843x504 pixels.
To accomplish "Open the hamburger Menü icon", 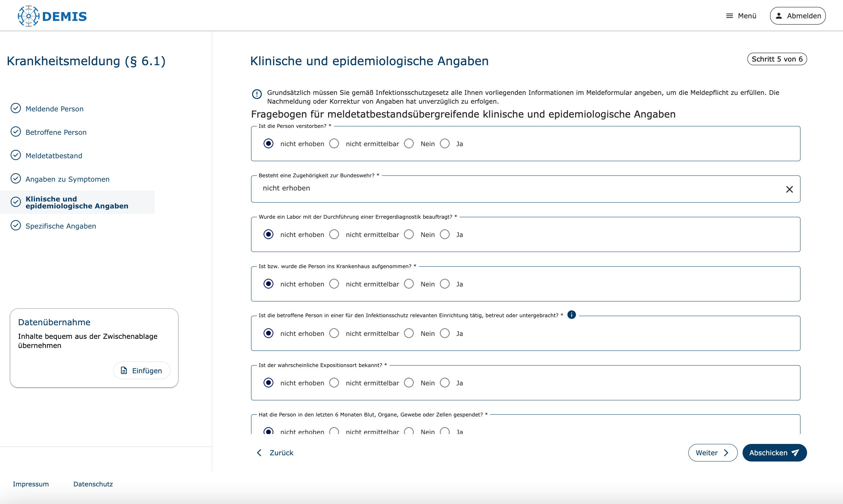I will point(729,16).
